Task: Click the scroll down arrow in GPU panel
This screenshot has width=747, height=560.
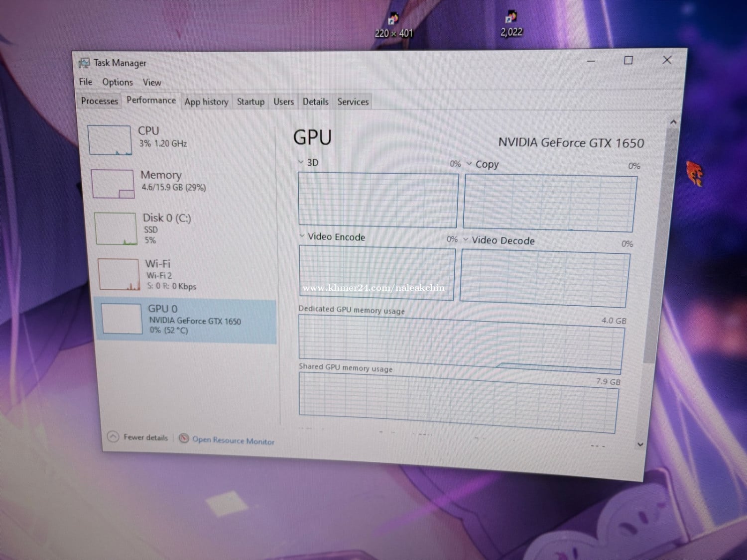Action: tap(640, 445)
